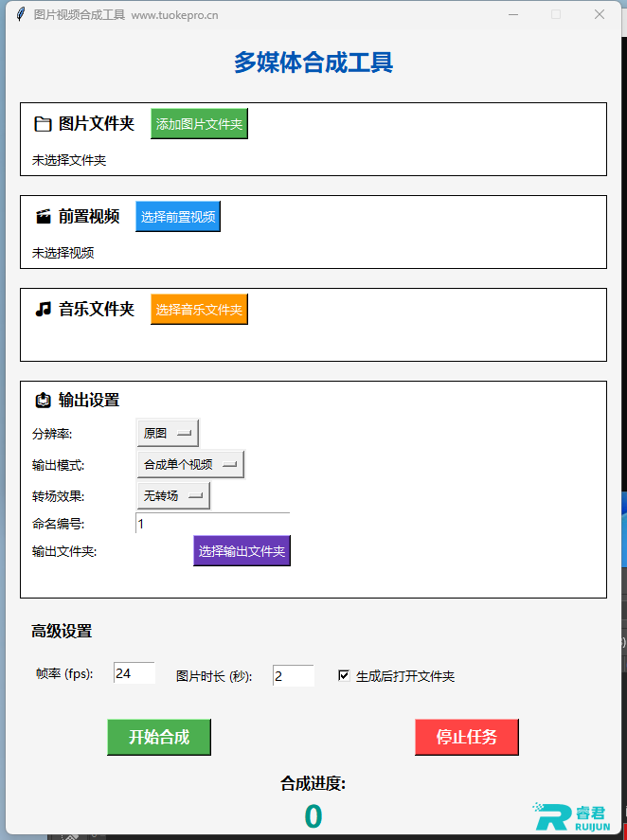Start synthesis with the 开始合成 button

coord(159,737)
